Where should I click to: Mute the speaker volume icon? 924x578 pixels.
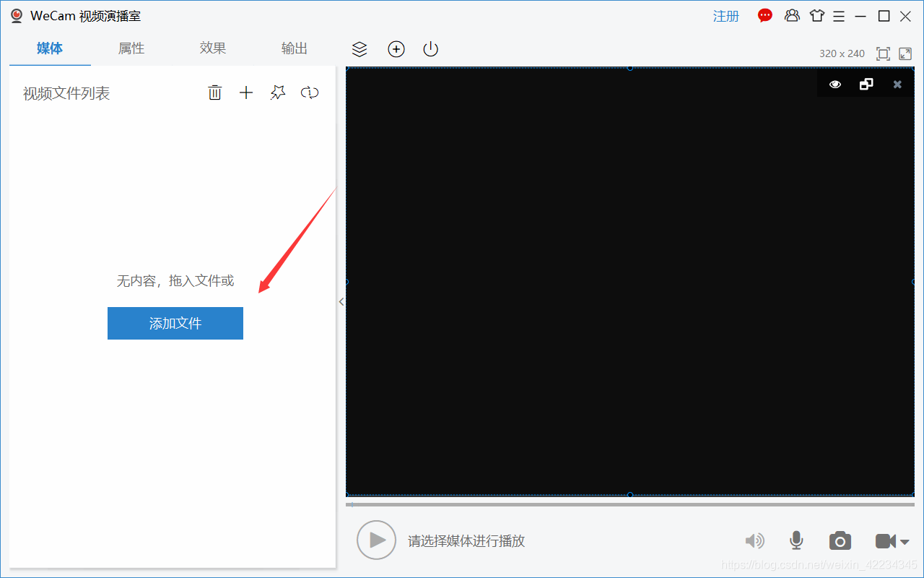pyautogui.click(x=755, y=540)
